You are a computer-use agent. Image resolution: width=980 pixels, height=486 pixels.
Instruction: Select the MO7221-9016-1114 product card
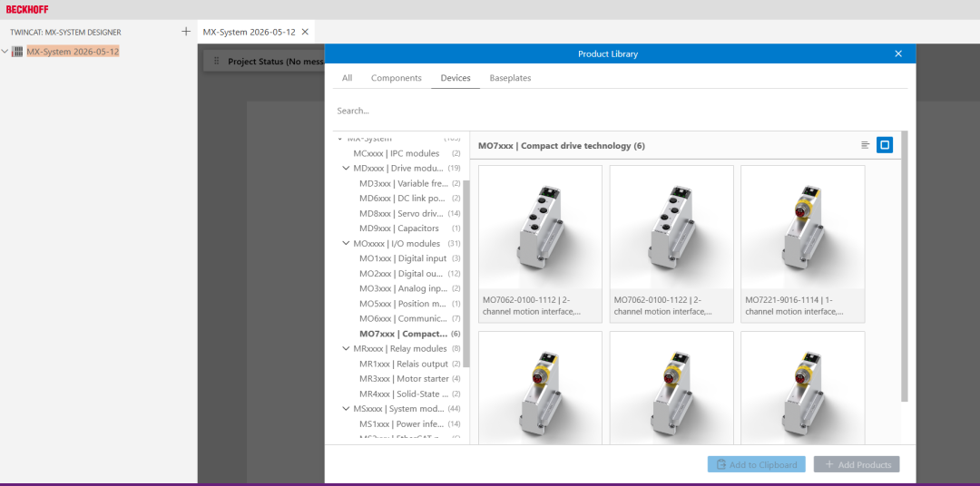802,244
